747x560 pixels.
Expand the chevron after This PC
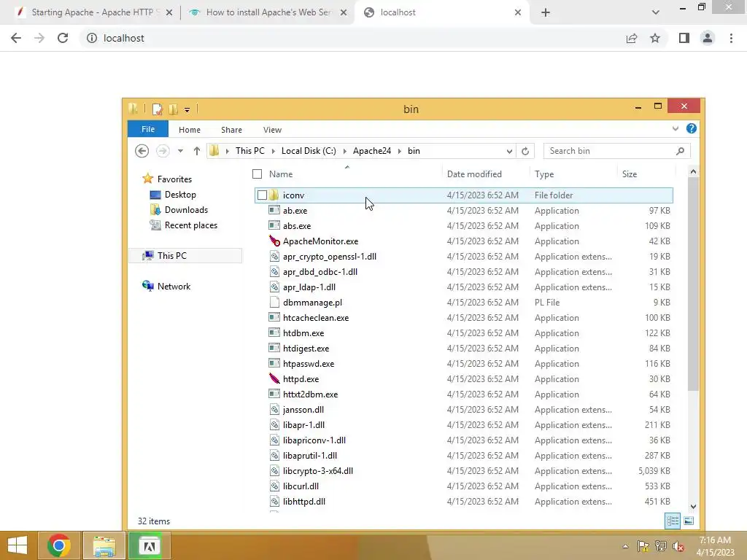pyautogui.click(x=273, y=151)
